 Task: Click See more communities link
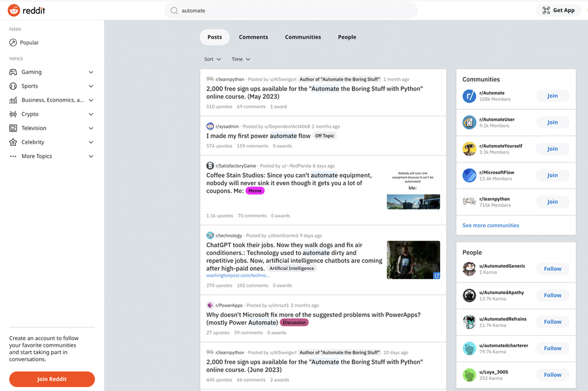point(490,225)
